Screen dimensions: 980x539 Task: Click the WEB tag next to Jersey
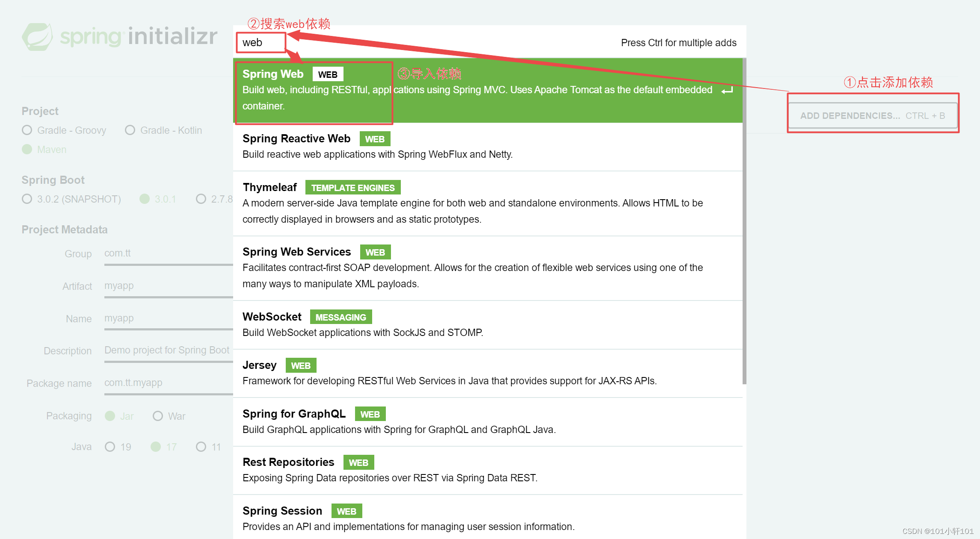click(301, 365)
